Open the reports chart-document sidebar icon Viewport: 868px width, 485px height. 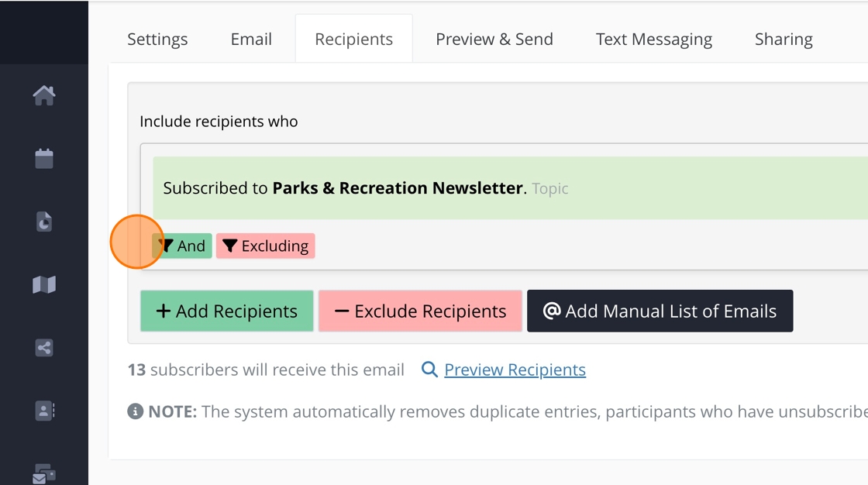coord(44,222)
